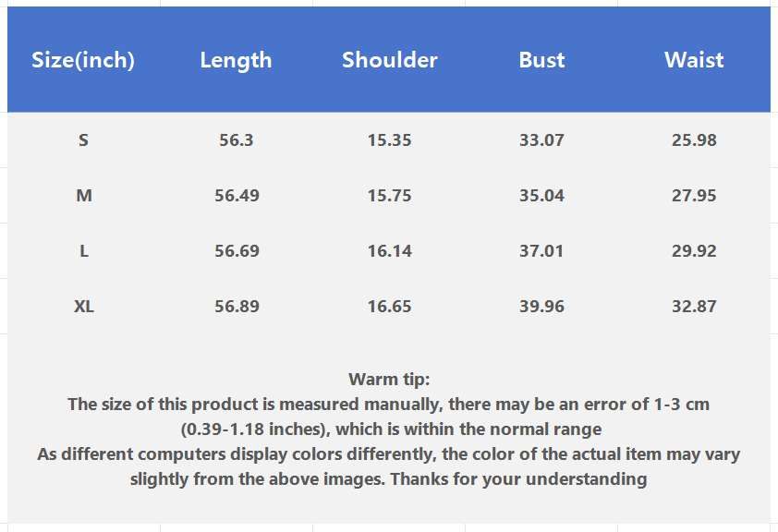Image resolution: width=778 pixels, height=532 pixels.
Task: Click the Length column header
Action: [x=236, y=60]
